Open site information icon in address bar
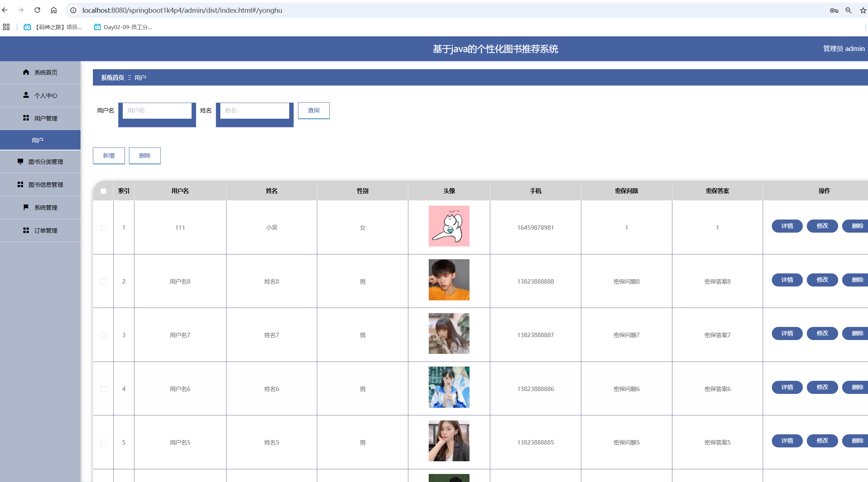868x482 pixels. click(73, 10)
